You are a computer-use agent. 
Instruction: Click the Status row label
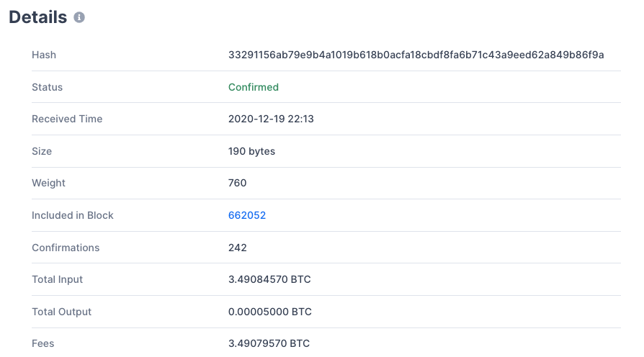(x=48, y=87)
